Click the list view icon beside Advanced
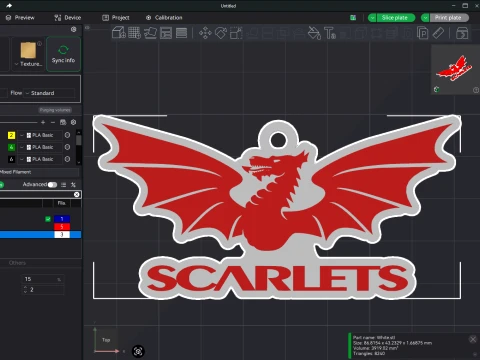 [64, 184]
